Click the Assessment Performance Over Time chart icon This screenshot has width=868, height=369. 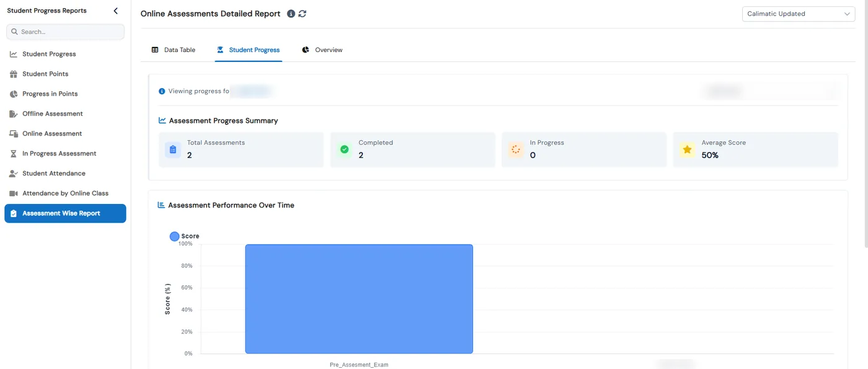[x=161, y=205]
